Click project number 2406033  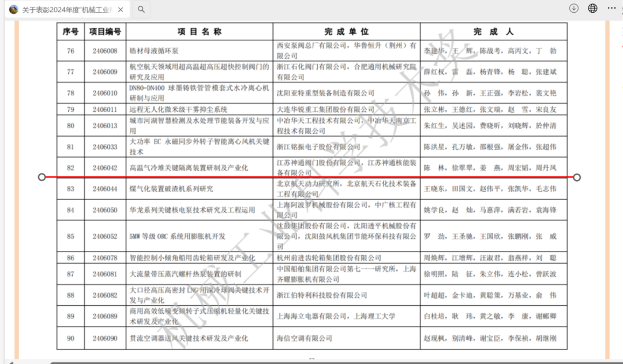click(105, 147)
